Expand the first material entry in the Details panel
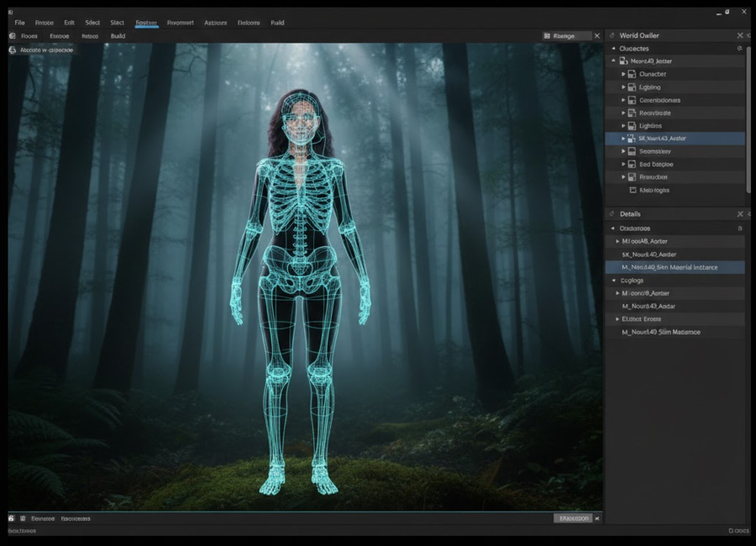 617,241
